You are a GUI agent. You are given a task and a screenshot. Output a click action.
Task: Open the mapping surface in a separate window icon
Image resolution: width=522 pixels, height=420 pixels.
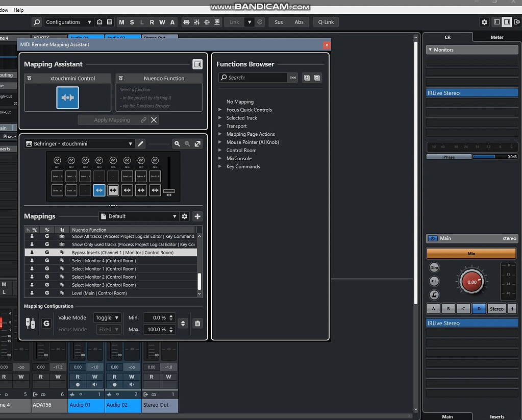[198, 143]
